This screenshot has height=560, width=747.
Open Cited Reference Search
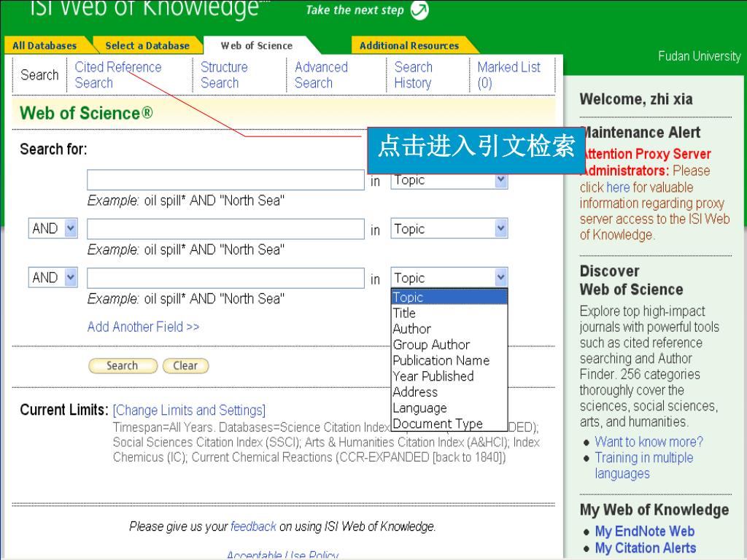[118, 75]
